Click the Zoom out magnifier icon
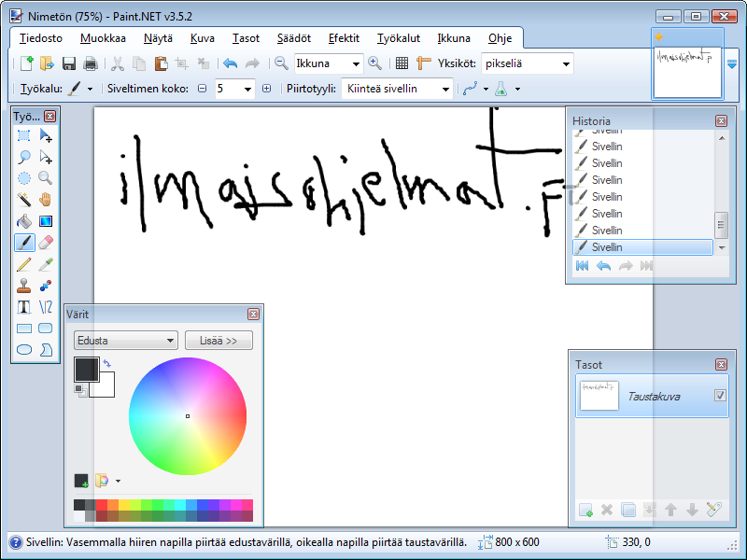747x560 pixels. [281, 63]
